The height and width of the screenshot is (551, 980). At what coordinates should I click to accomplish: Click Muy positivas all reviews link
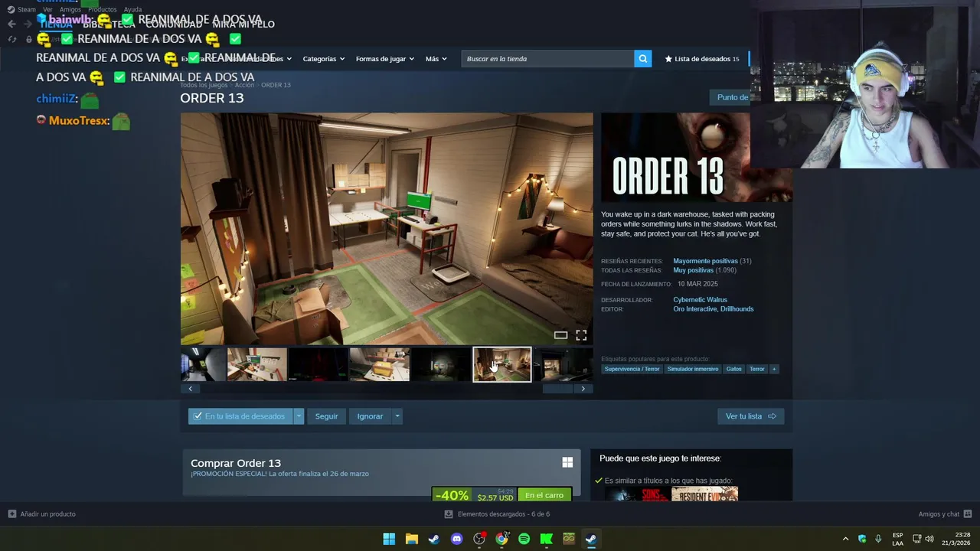pos(693,270)
